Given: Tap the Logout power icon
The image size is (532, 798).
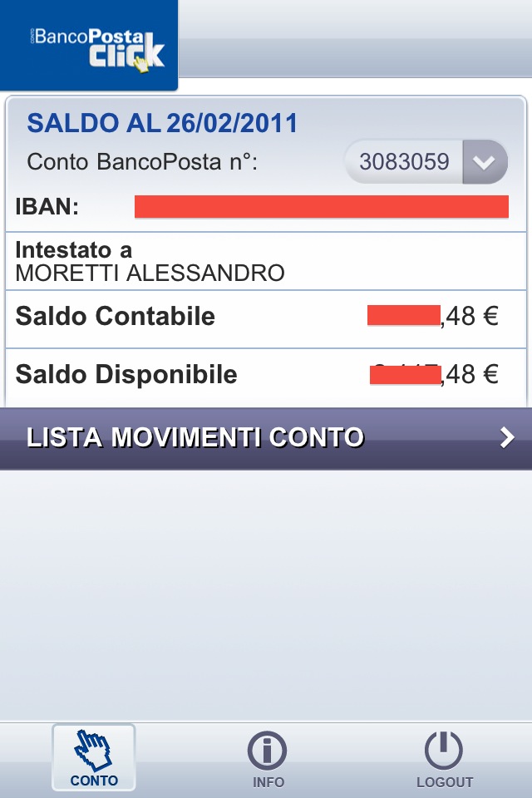Looking at the screenshot, I should (x=443, y=751).
